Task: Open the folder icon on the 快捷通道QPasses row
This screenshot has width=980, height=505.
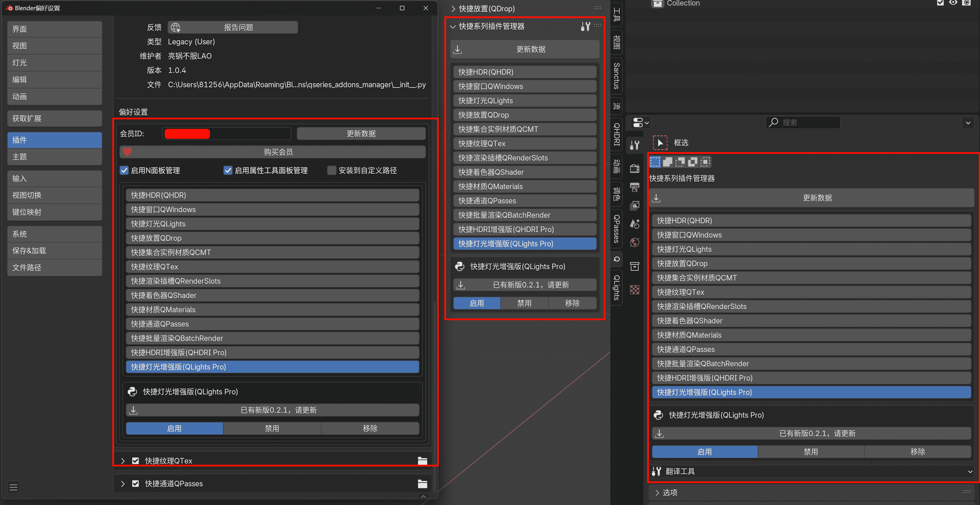Action: click(422, 484)
